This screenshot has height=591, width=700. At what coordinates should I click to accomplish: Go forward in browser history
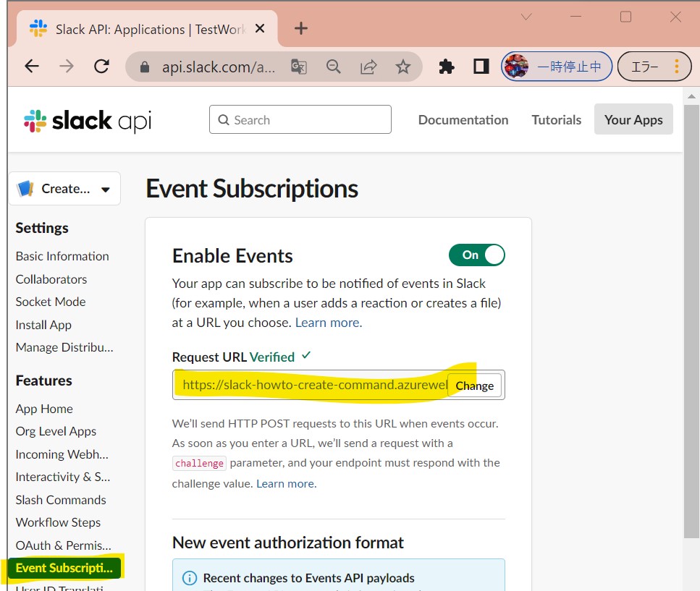point(67,67)
